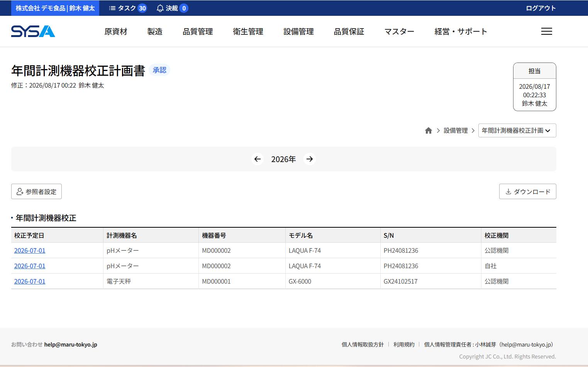The width and height of the screenshot is (588, 367).
Task: Open 2026-07-01 link for 自社 pHメーター row
Action: [30, 266]
